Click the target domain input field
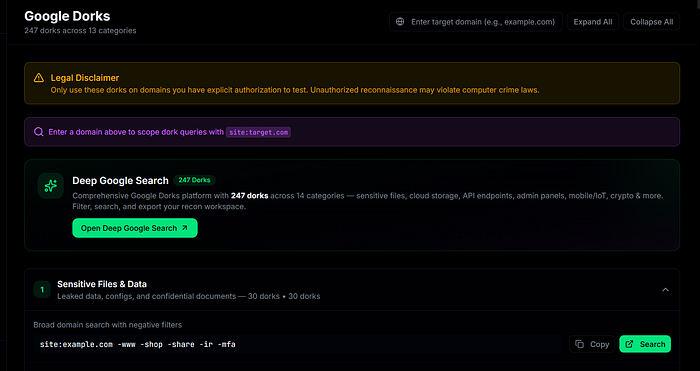700x371 pixels. [476, 21]
